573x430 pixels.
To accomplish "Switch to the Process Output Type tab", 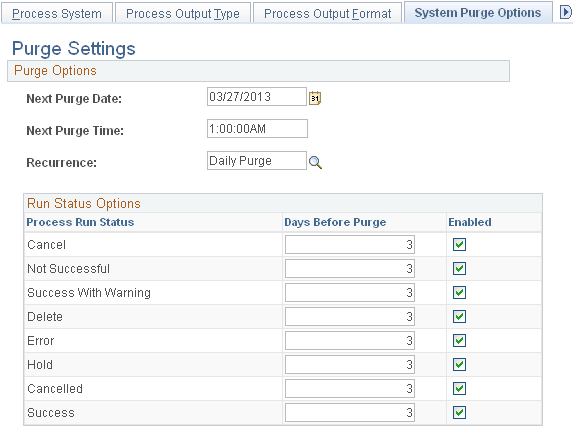I will (x=183, y=13).
